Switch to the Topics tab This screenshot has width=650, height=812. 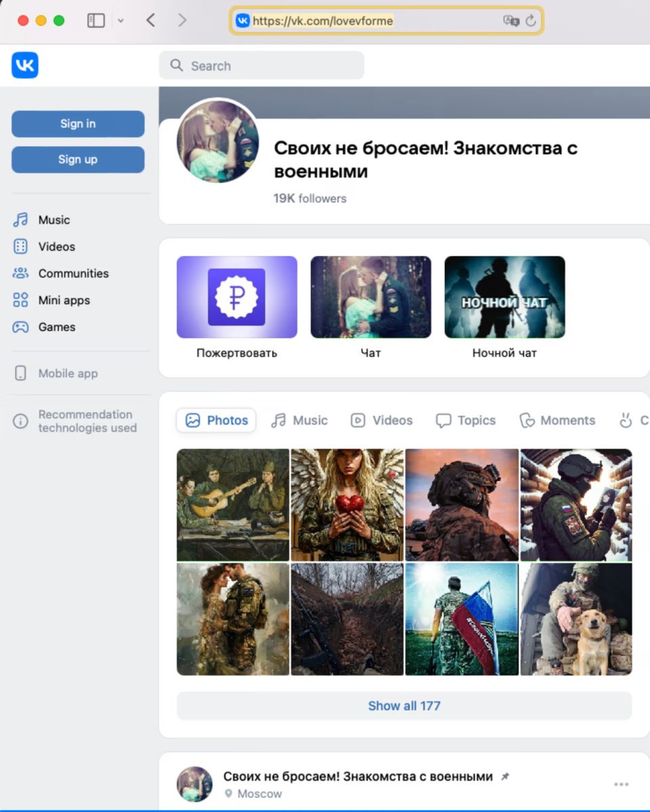click(x=466, y=420)
